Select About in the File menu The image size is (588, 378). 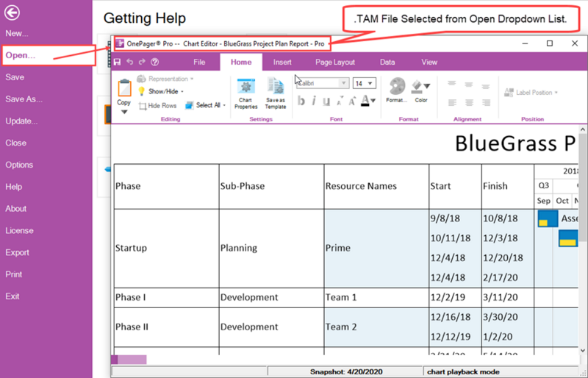click(x=15, y=209)
